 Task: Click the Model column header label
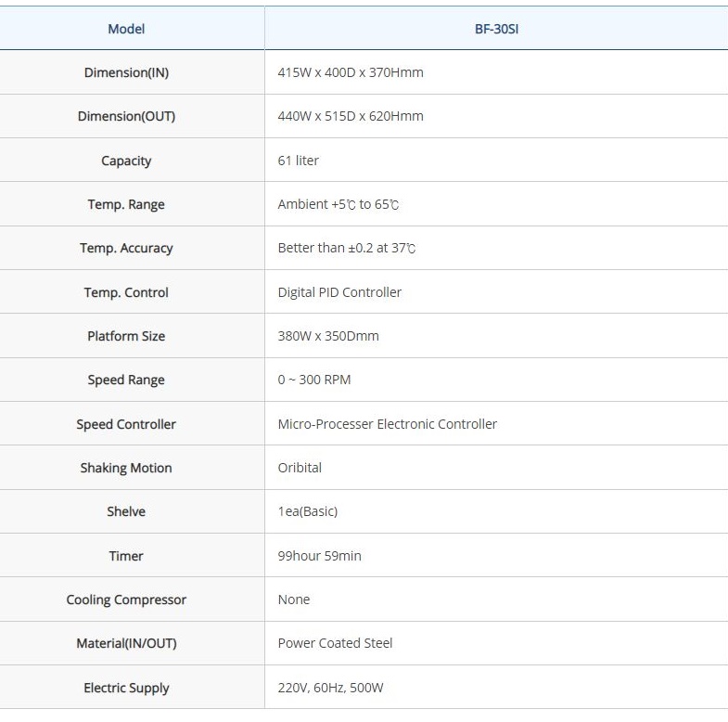(x=126, y=29)
